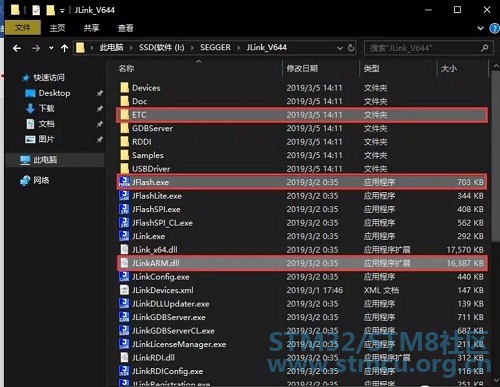Click the RDDI folder icon
The width and height of the screenshot is (500, 387).
point(124,142)
